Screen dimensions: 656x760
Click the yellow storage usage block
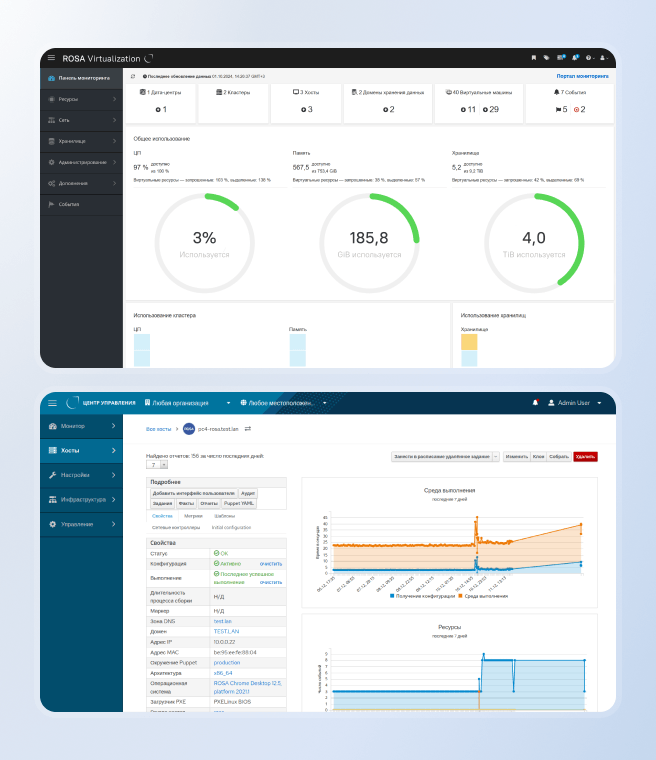point(469,341)
